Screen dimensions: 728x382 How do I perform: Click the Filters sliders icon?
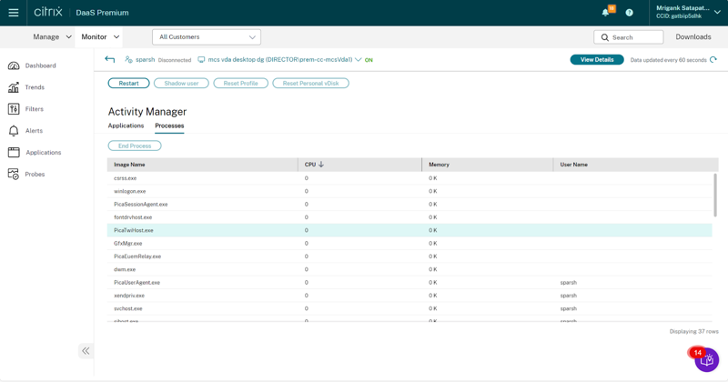pos(13,109)
